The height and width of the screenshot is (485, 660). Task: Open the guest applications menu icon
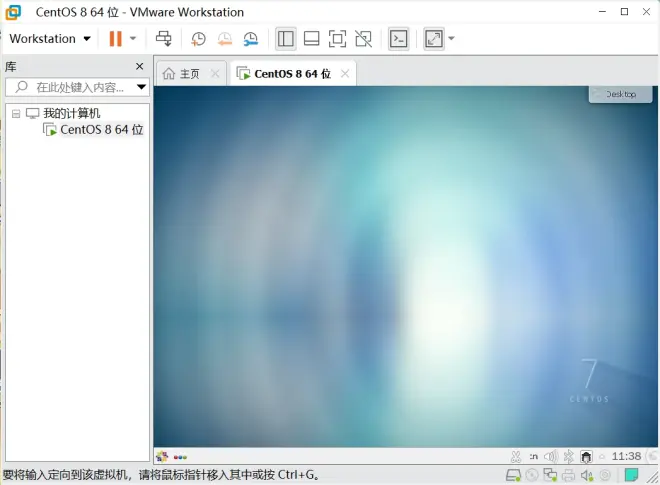coord(162,456)
